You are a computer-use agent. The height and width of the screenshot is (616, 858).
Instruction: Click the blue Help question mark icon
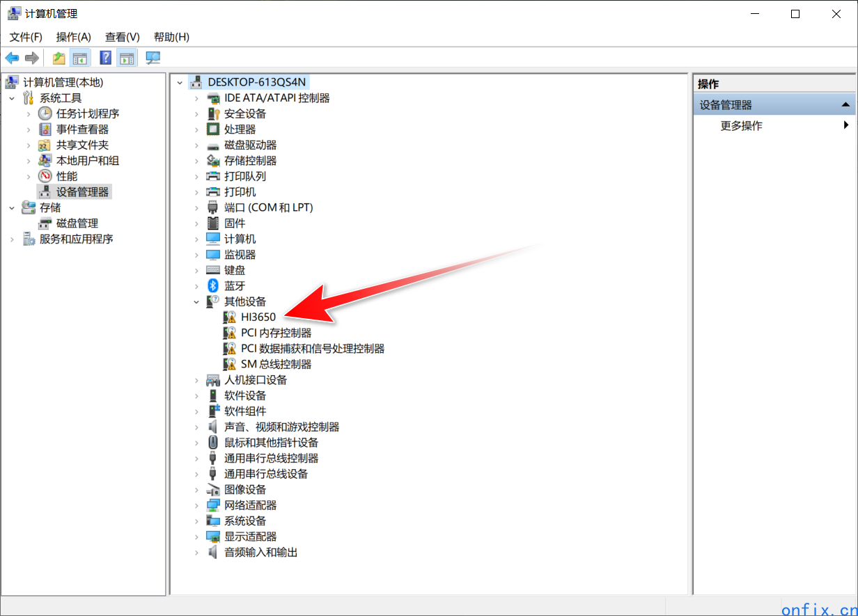tap(106, 58)
